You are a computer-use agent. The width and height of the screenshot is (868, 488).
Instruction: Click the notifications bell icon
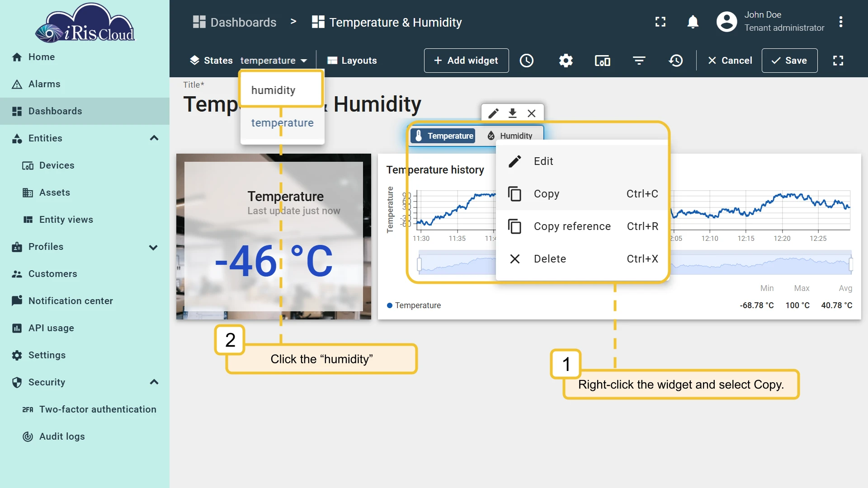(693, 22)
